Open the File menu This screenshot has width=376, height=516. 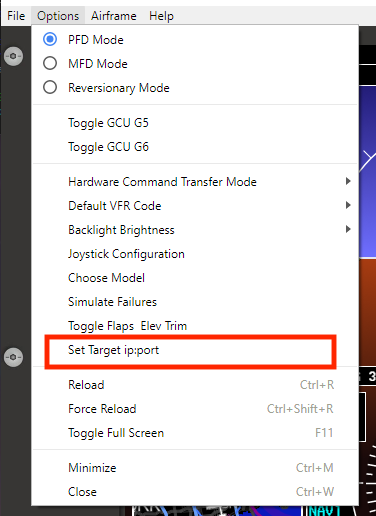click(x=16, y=16)
